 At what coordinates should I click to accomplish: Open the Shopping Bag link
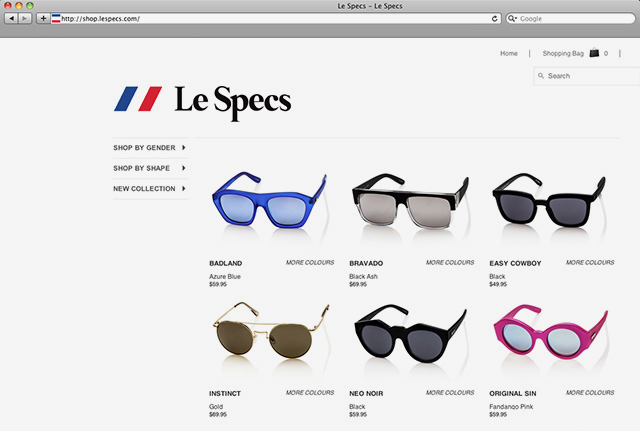[563, 53]
